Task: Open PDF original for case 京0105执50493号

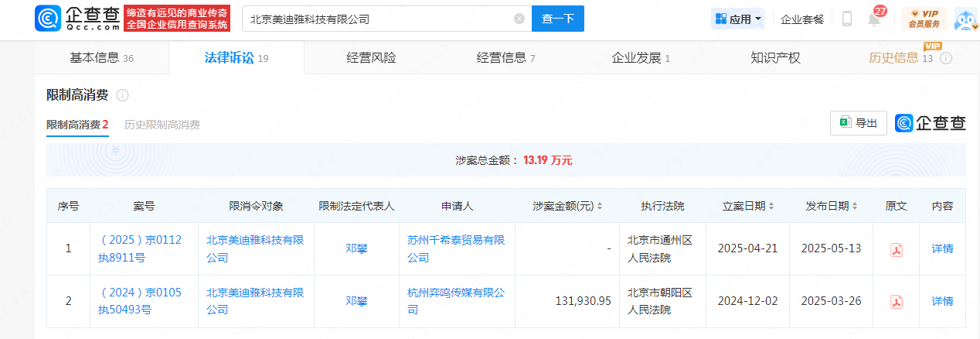Action: [897, 301]
